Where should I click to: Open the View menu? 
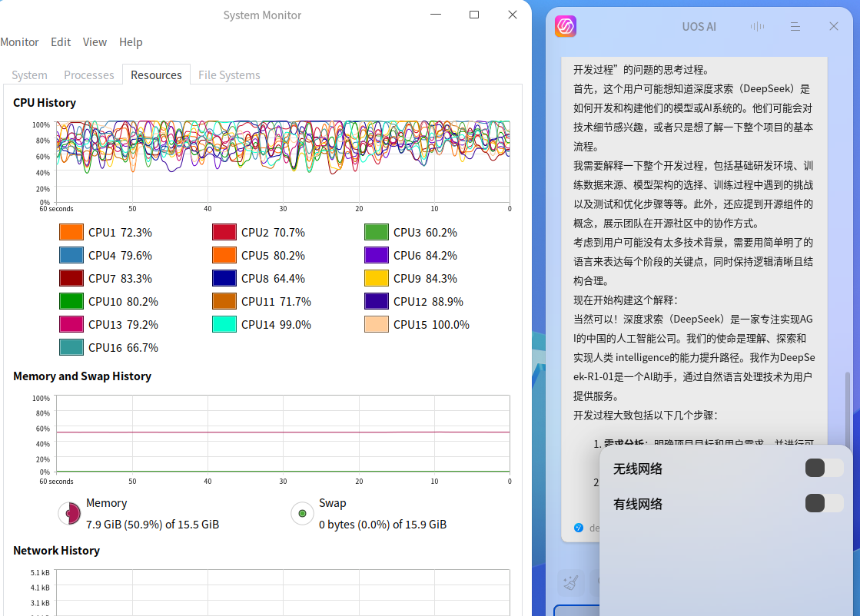(x=95, y=42)
